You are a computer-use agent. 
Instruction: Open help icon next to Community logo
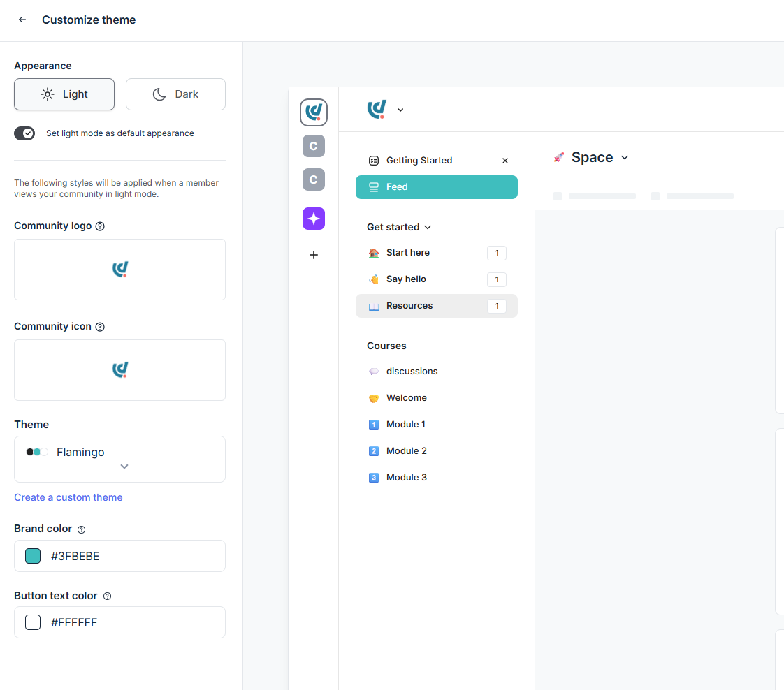coord(100,226)
